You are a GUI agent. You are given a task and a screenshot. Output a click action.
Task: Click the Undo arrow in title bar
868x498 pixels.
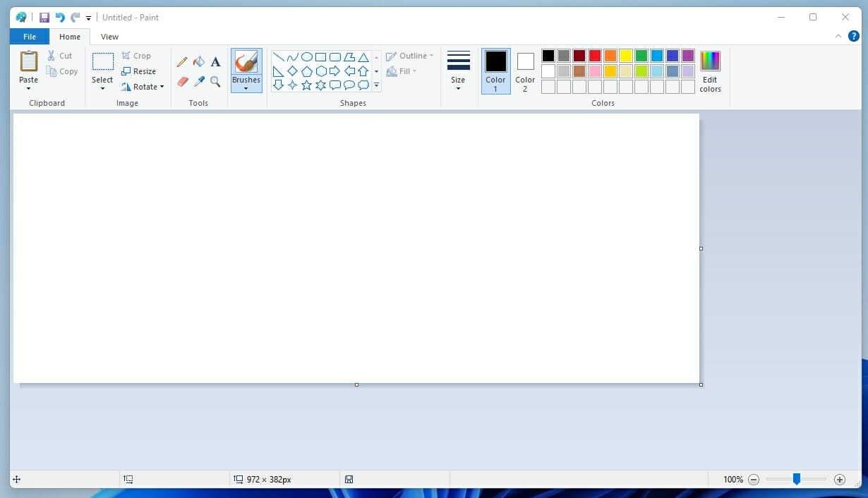click(60, 18)
